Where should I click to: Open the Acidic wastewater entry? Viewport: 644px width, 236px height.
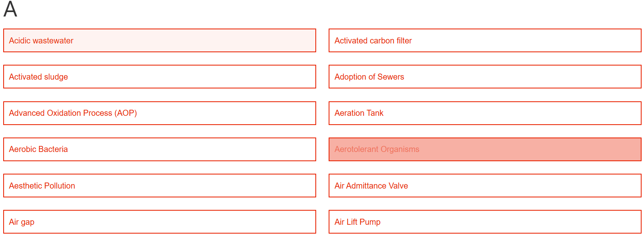(x=160, y=41)
